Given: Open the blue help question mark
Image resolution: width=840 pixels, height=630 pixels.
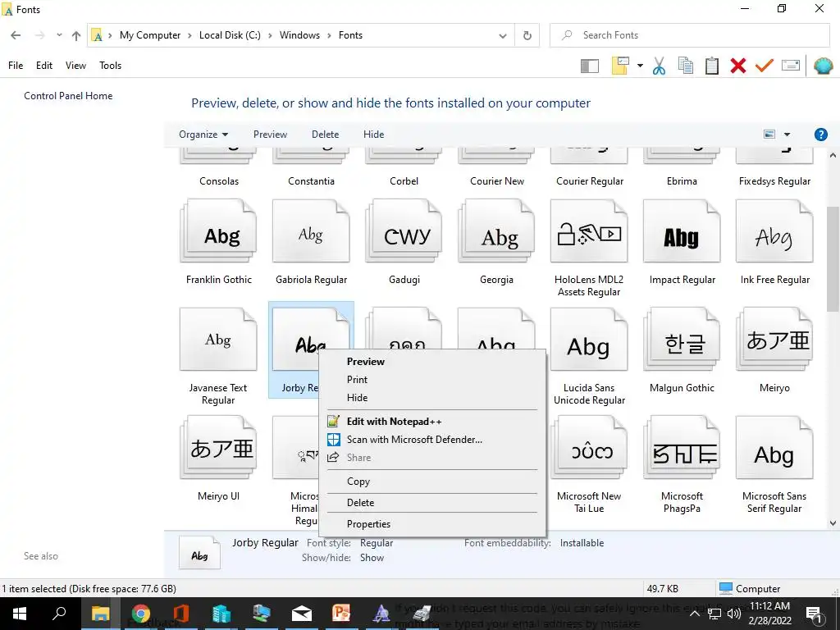Looking at the screenshot, I should click(820, 135).
